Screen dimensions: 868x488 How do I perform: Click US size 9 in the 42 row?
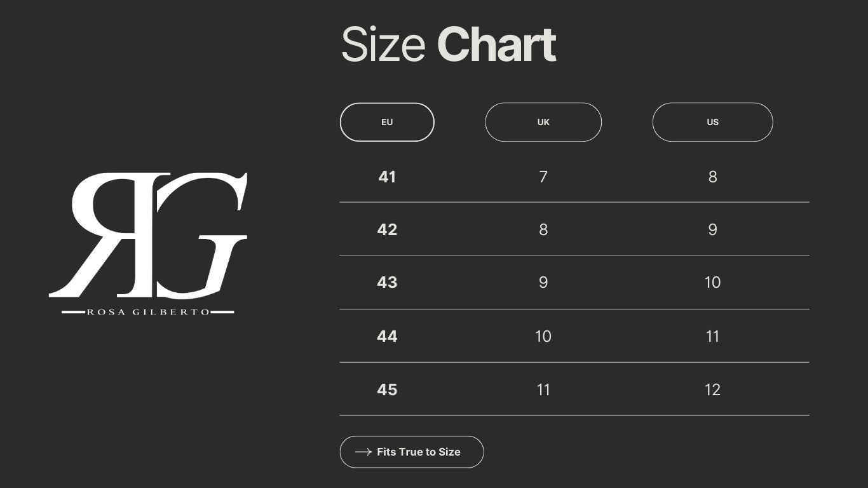point(712,229)
